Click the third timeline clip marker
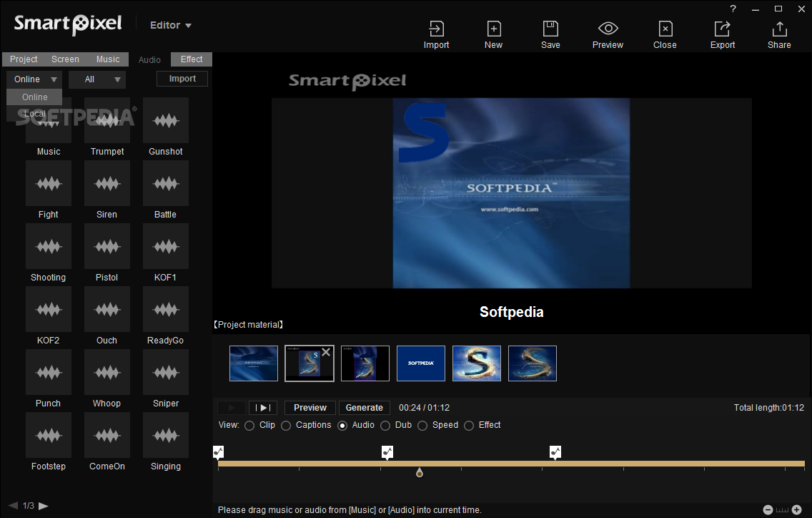 (x=555, y=452)
